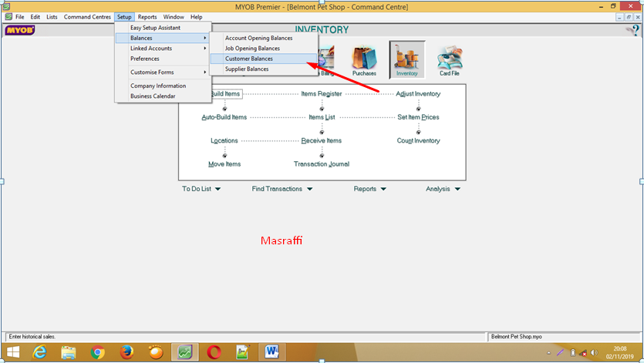Expand the To Do List dropdown

tap(201, 189)
